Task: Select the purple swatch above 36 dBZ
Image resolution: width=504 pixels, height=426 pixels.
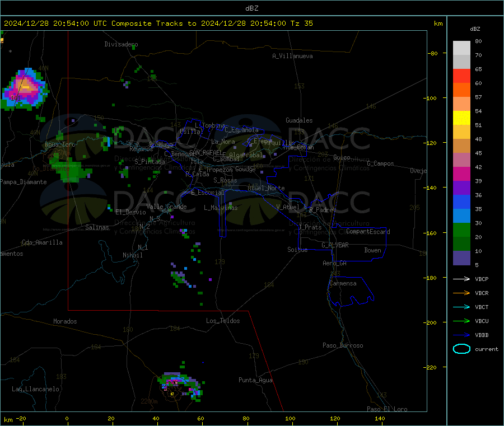Action: (x=461, y=188)
